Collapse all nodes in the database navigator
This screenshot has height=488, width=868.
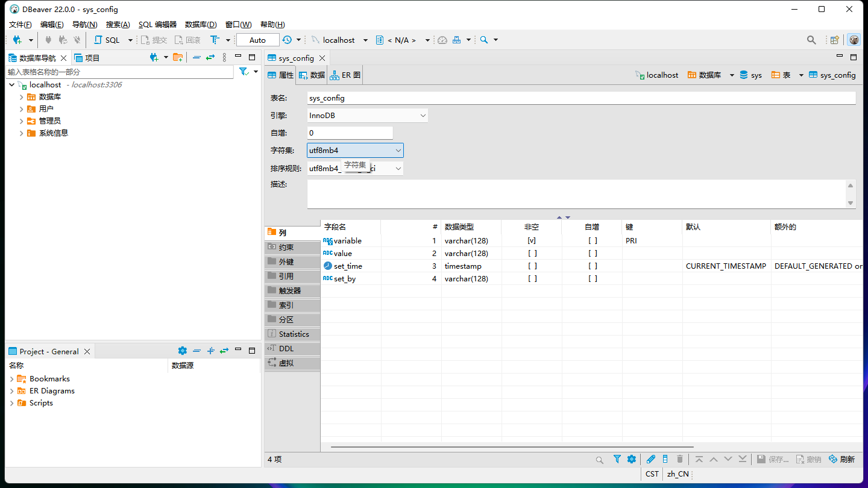[197, 57]
